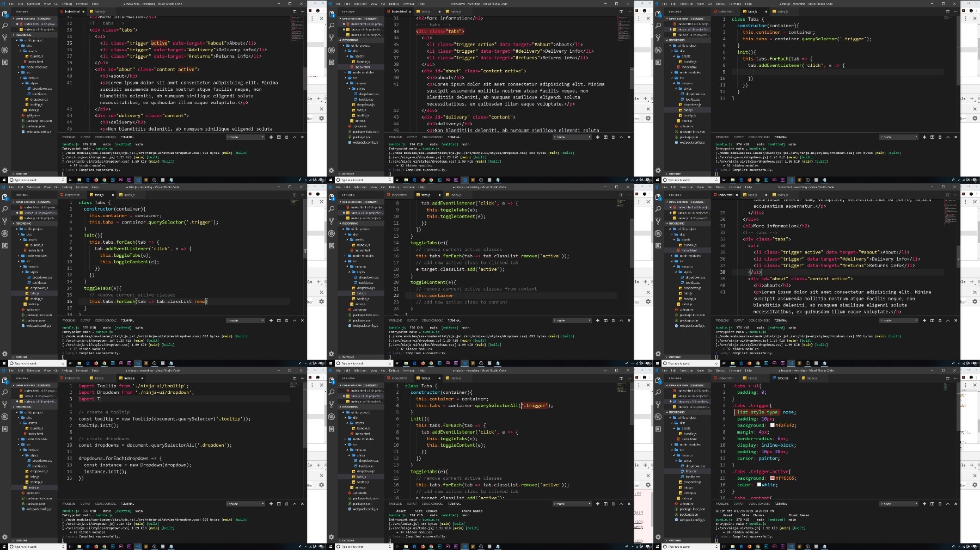
Task: Click File Explorer taskbar icon below accusantium window
Action: click(733, 363)
